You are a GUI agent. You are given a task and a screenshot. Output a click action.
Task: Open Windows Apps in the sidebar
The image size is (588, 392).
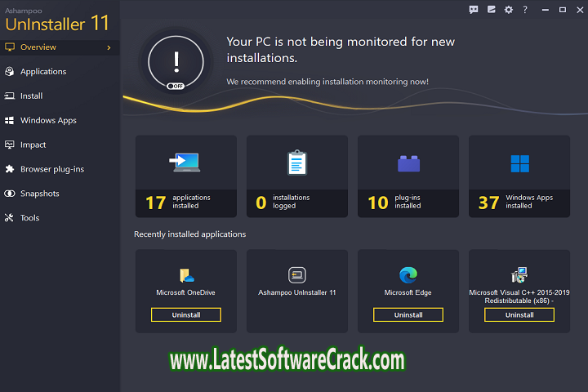[48, 121]
